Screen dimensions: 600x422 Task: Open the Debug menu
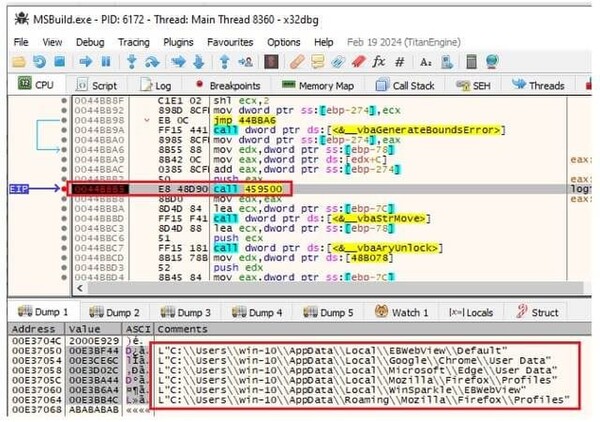(90, 42)
